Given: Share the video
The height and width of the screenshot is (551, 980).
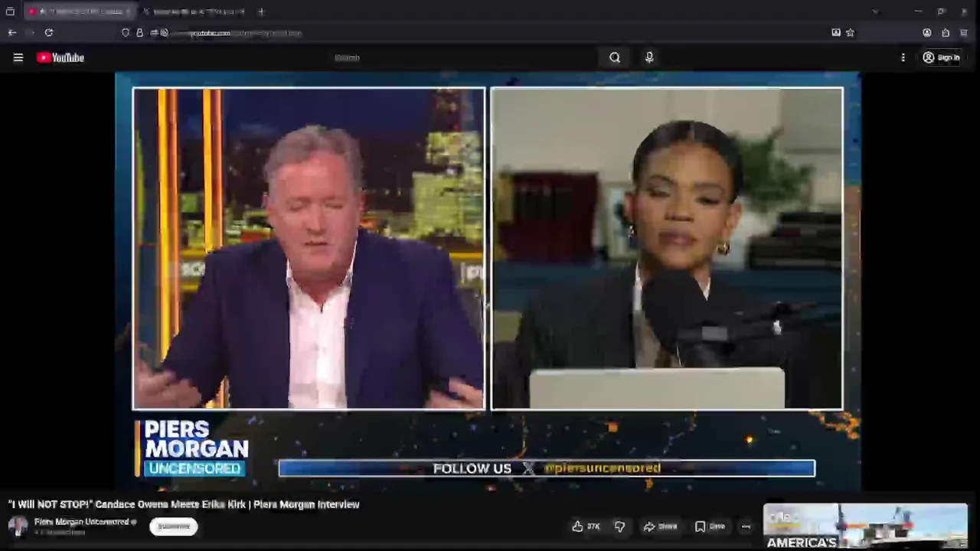Looking at the screenshot, I should tap(660, 527).
